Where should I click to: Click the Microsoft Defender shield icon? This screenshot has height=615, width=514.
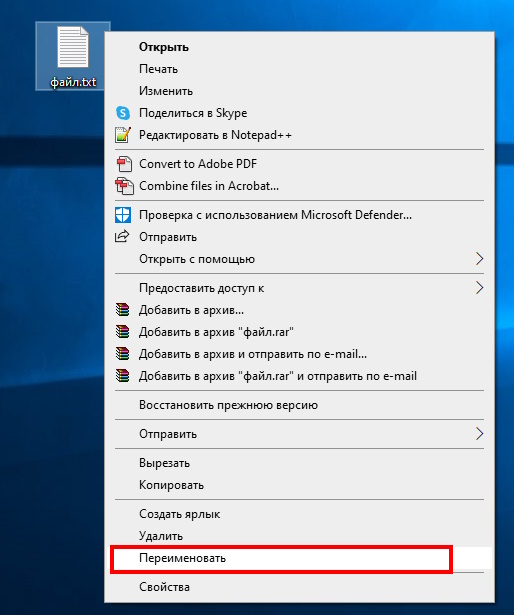pyautogui.click(x=123, y=215)
